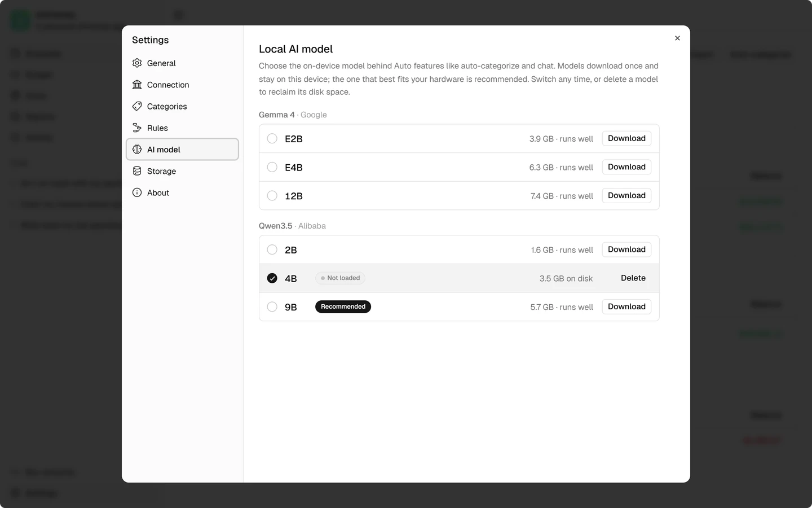Open the AI model settings tab

coord(182,150)
